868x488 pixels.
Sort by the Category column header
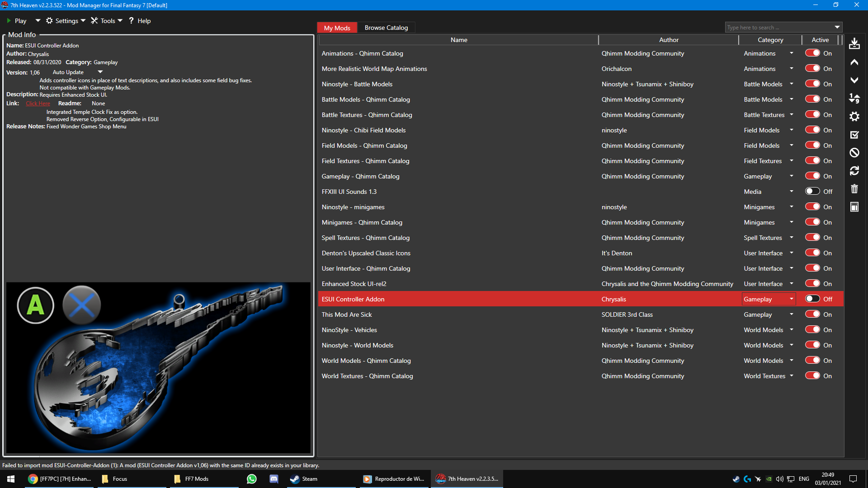770,40
